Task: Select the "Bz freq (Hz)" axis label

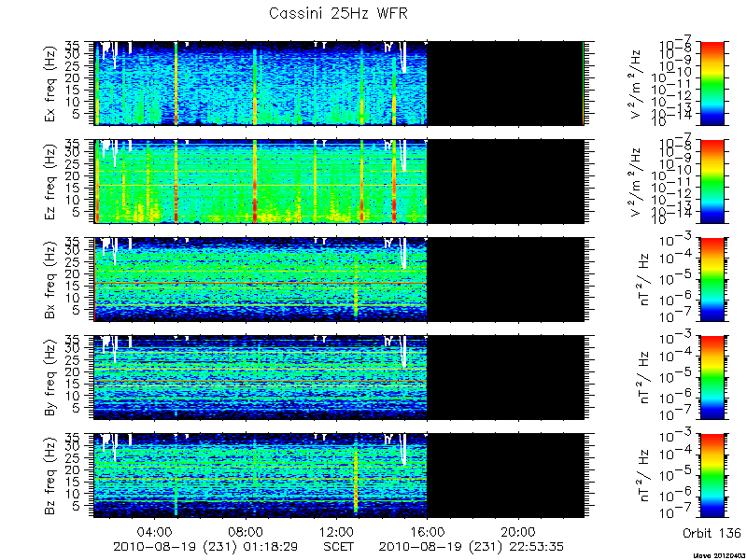Action: 50,476
